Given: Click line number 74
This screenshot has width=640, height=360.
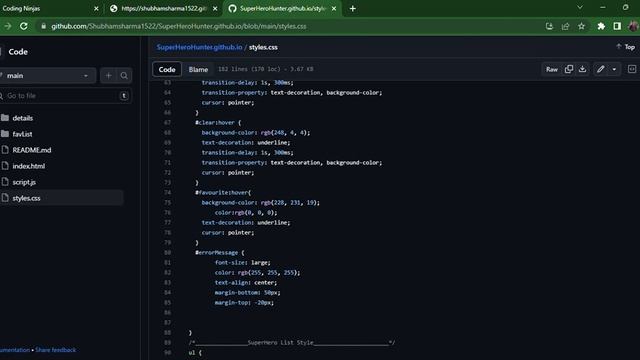Looking at the screenshot, I should point(167,192).
